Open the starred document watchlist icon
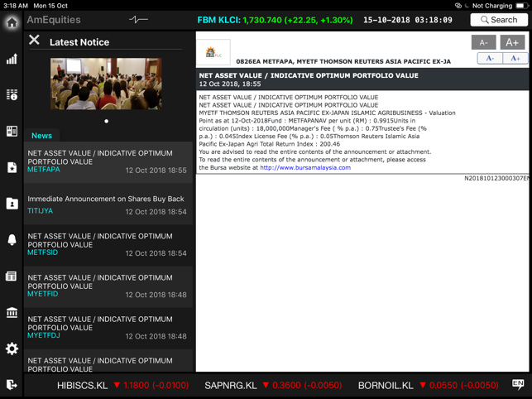532x399 pixels. point(12,167)
